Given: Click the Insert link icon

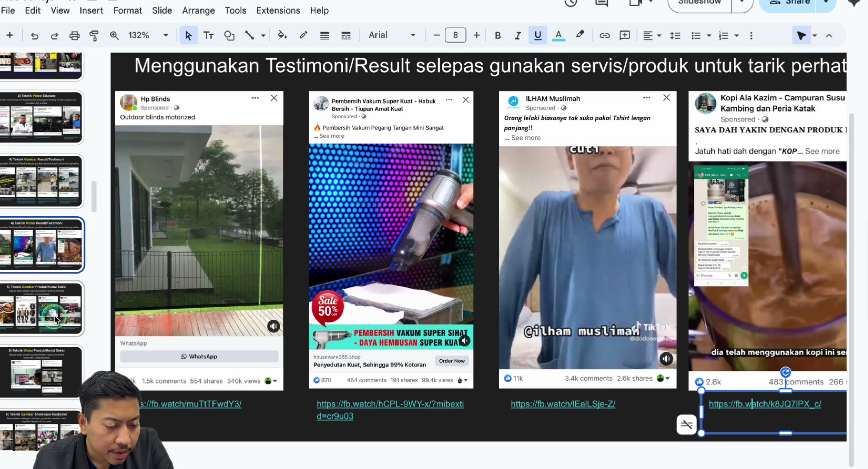Looking at the screenshot, I should (x=604, y=36).
